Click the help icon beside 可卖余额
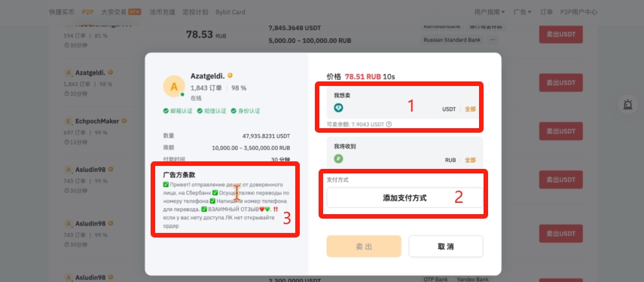Screen dimensions: 644x282 (x=389, y=124)
